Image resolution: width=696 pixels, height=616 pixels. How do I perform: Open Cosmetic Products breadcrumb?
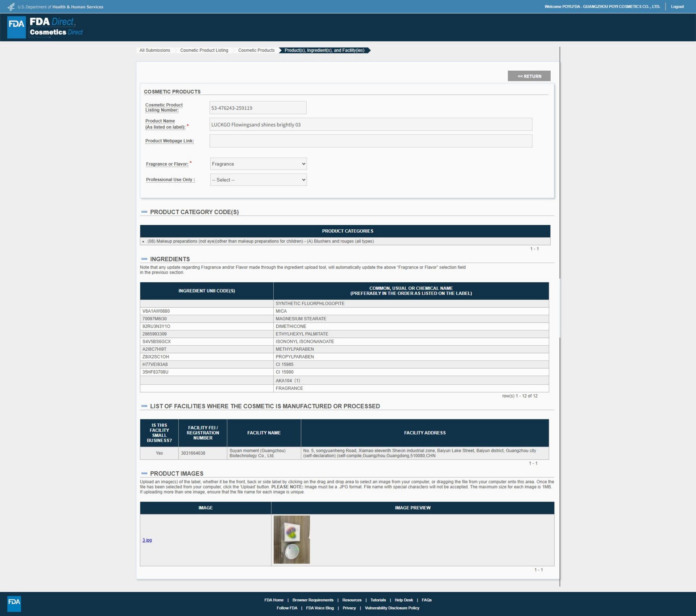coord(256,50)
